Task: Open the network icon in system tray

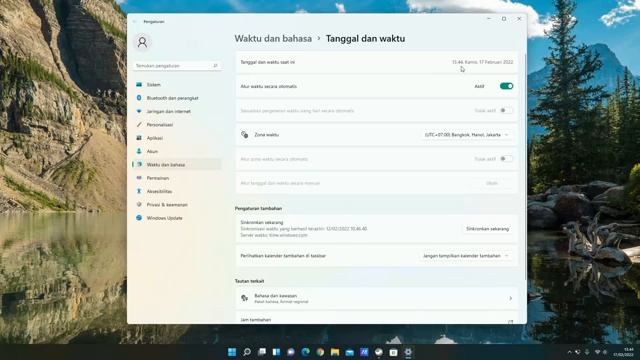Action: (597, 352)
